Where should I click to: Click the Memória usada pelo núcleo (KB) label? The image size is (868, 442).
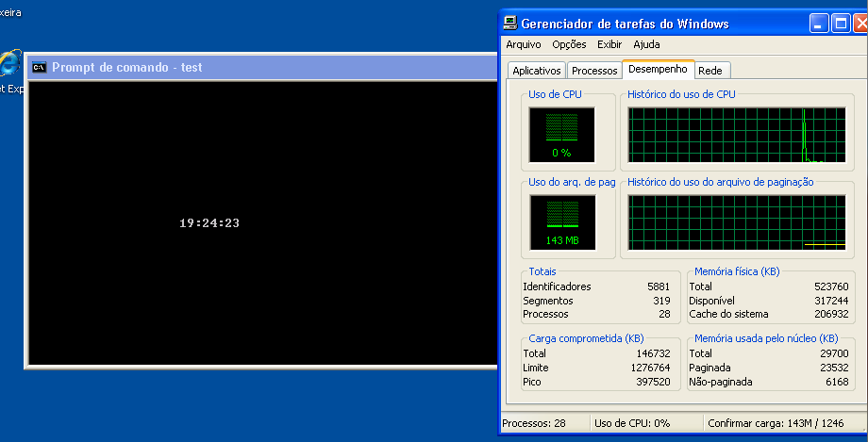[x=766, y=338]
